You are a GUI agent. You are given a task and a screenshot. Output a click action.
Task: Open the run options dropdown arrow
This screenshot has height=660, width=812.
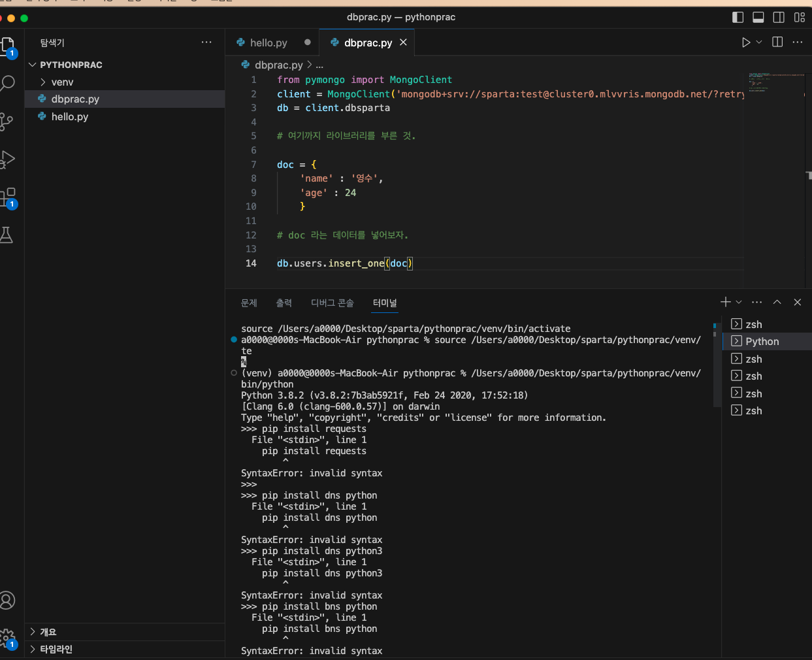tap(759, 42)
